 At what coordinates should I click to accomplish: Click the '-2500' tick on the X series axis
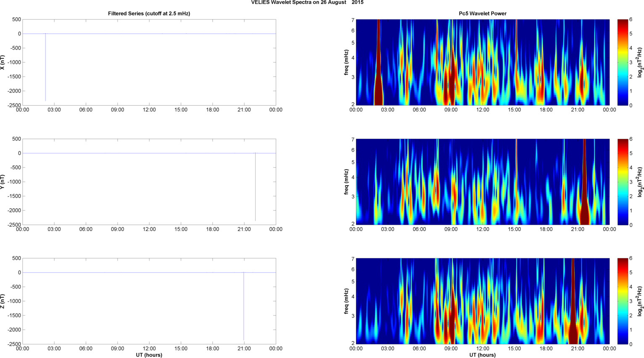(x=14, y=105)
